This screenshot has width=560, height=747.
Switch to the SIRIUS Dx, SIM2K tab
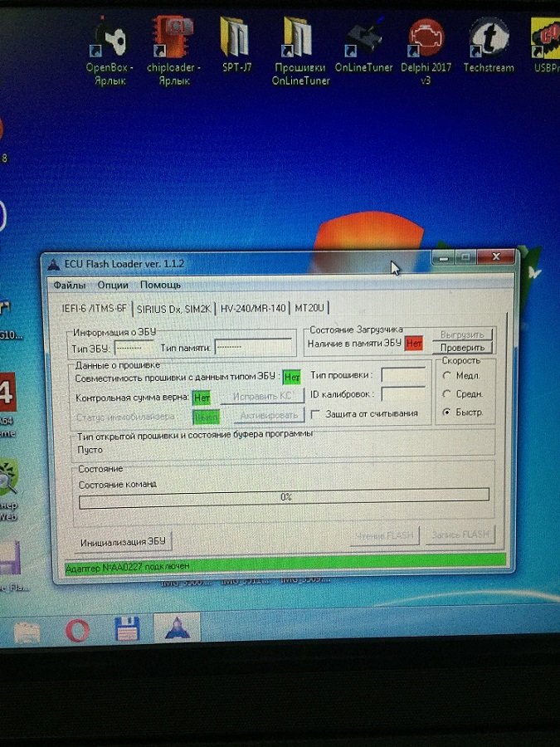(x=173, y=308)
